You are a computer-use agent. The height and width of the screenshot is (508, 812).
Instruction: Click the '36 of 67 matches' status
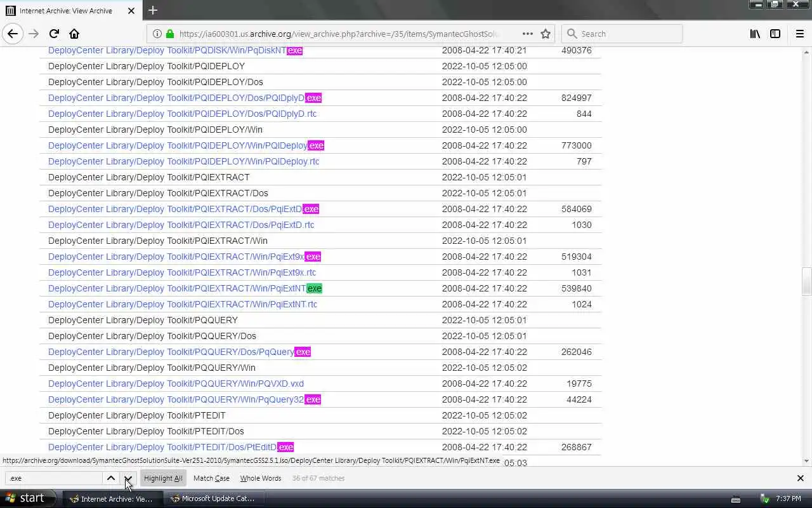tap(318, 478)
